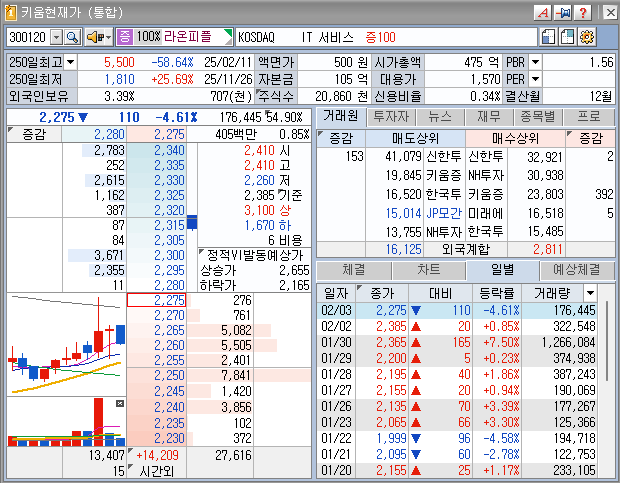The width and height of the screenshot is (620, 483).
Task: Open the 거래량 column dropdown
Action: 590,293
